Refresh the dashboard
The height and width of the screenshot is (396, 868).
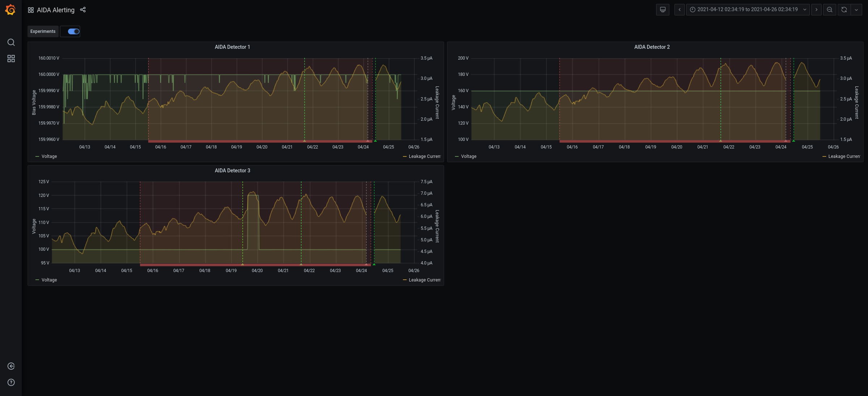[x=844, y=10]
